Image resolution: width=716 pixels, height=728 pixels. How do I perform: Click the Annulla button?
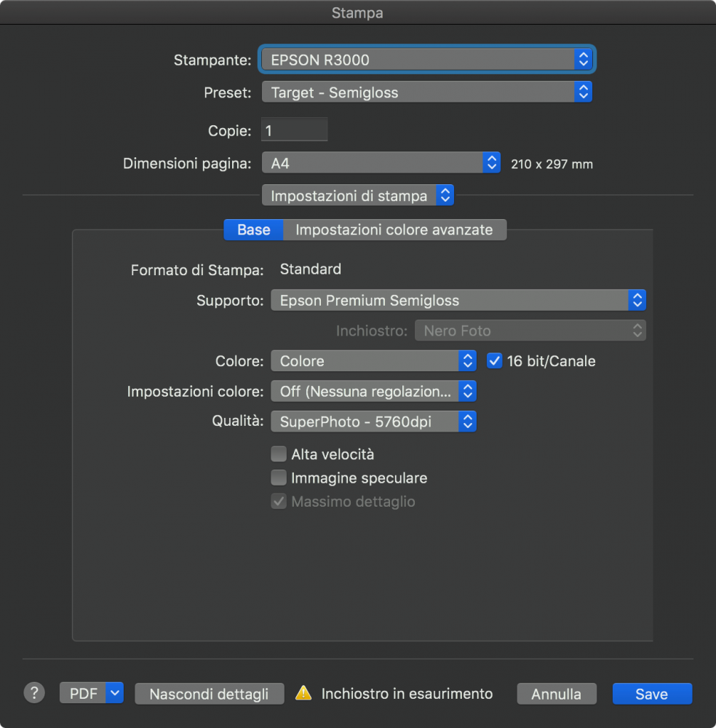click(x=556, y=694)
